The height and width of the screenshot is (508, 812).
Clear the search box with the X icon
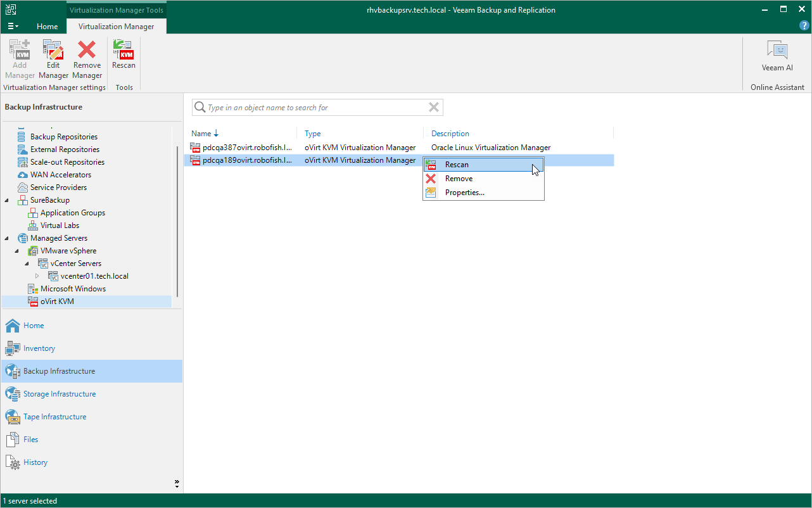click(434, 108)
